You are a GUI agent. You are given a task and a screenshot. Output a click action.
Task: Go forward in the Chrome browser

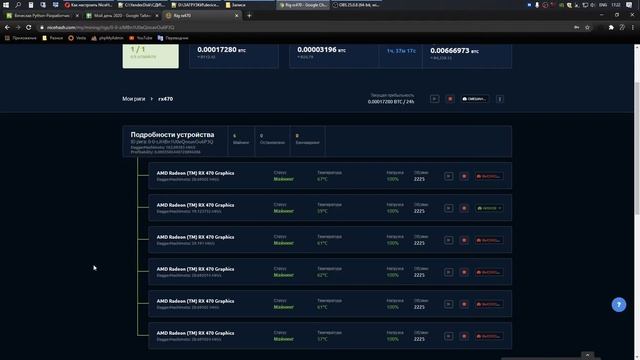(x=18, y=27)
